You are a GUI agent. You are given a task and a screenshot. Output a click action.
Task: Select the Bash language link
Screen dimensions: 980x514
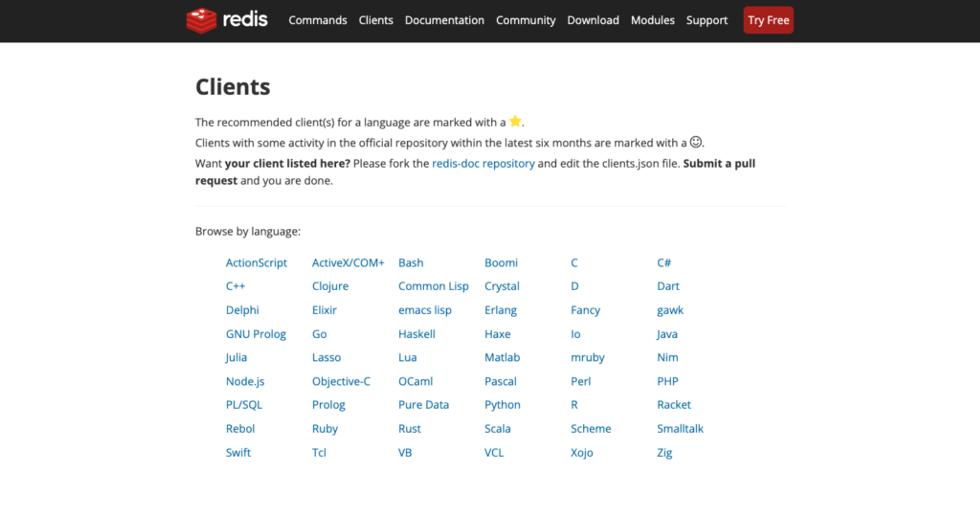[411, 263]
